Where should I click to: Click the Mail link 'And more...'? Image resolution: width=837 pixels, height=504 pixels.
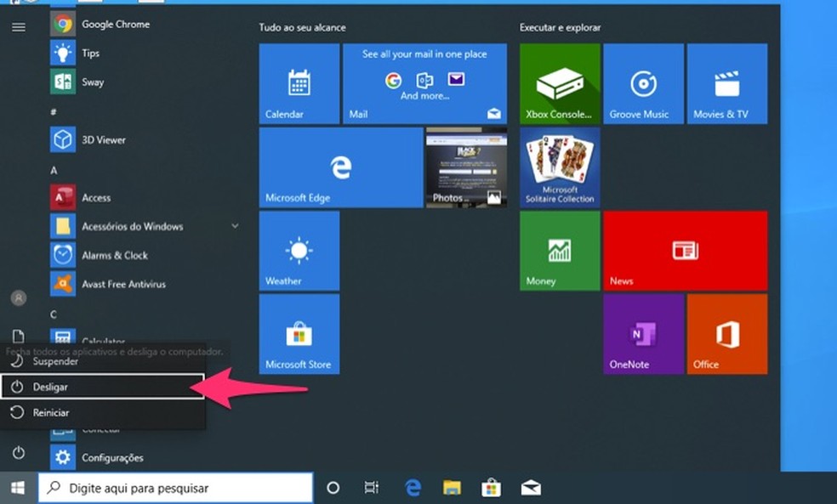pos(424,94)
